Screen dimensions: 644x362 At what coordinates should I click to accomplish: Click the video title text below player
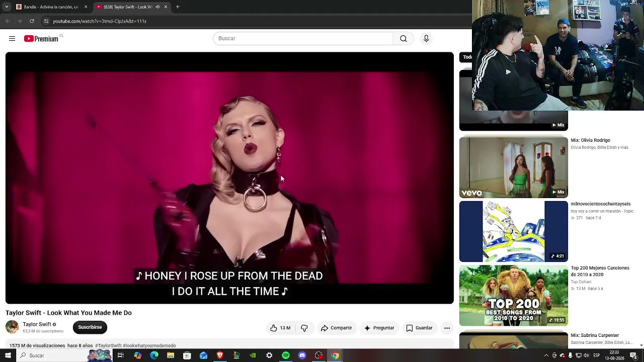(x=68, y=313)
